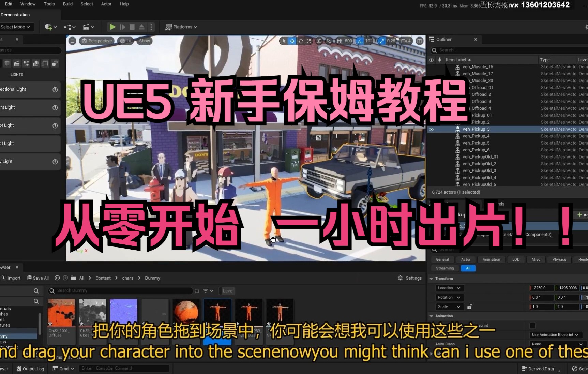
Task: Click the Skip frame button in toolbar
Action: pos(123,27)
